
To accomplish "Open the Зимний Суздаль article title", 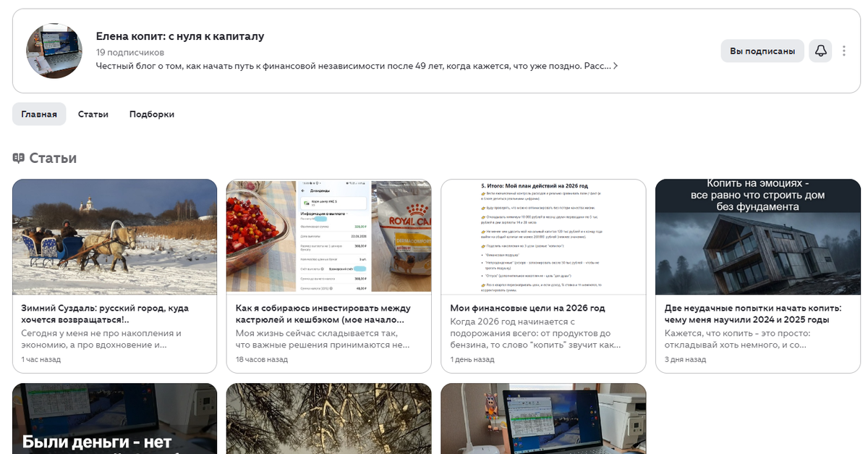I will pyautogui.click(x=106, y=314).
